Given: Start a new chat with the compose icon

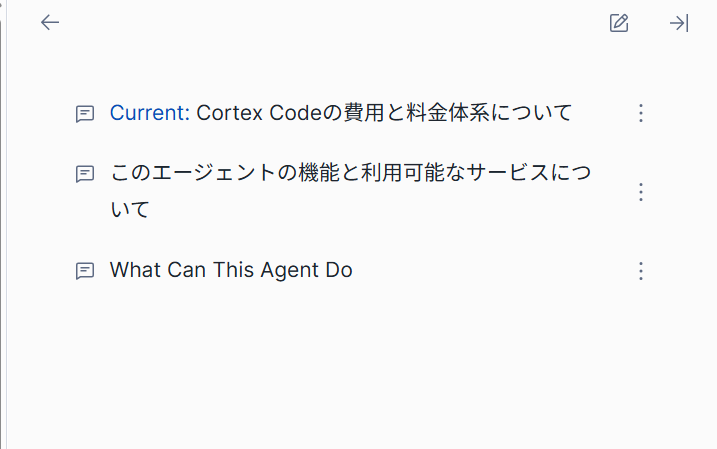Looking at the screenshot, I should coord(619,23).
